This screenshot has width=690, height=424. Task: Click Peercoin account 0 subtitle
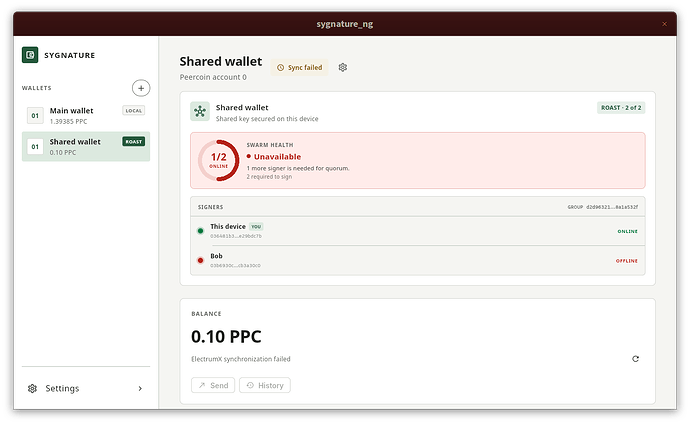tap(213, 77)
